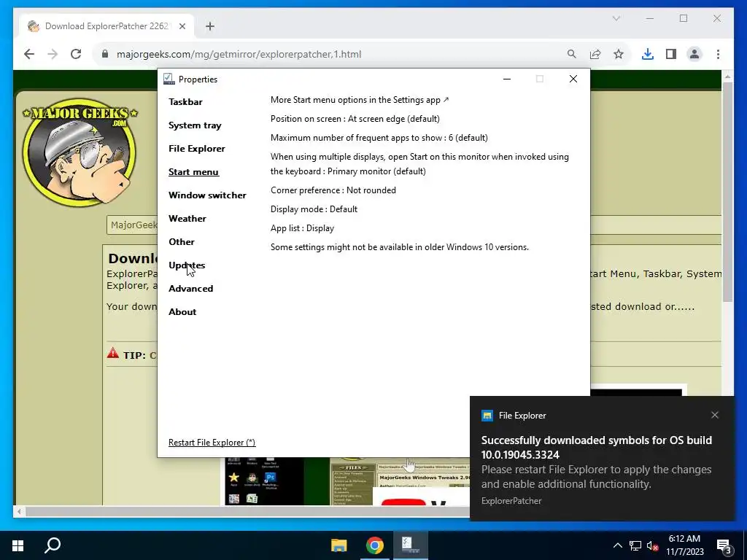Open File Explorer from taskbar
This screenshot has width=747, height=560.
(339, 545)
